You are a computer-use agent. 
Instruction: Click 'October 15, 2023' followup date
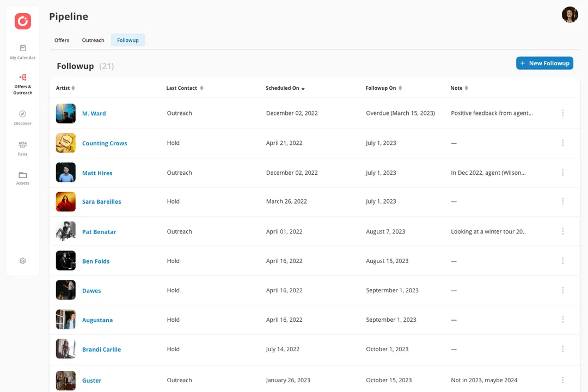[x=389, y=380]
